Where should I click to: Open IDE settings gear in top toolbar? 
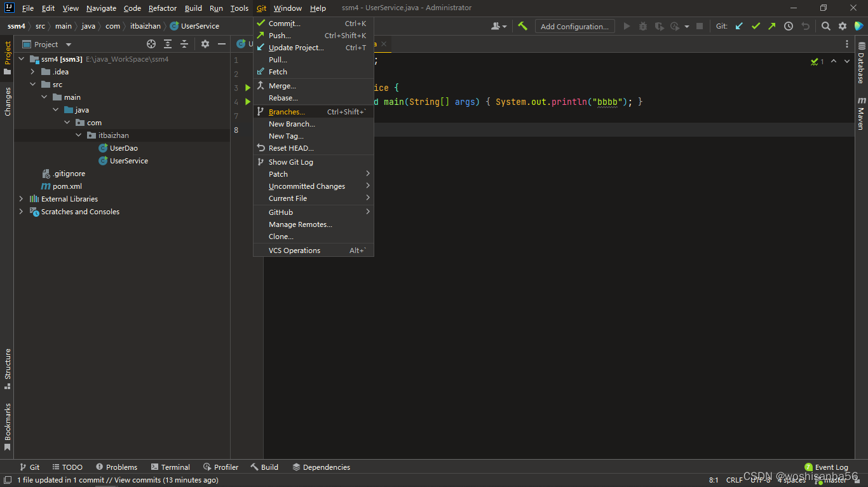click(843, 26)
